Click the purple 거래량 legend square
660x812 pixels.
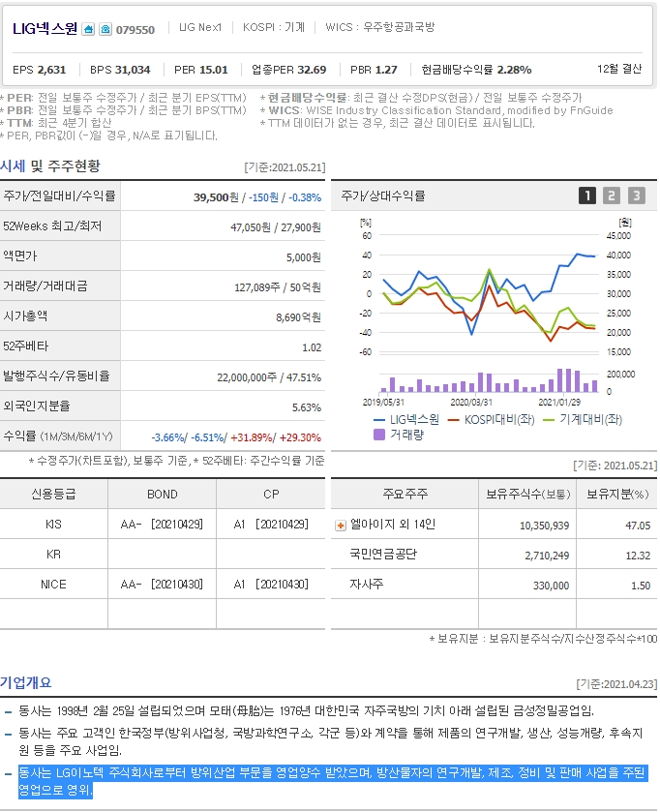pos(379,435)
